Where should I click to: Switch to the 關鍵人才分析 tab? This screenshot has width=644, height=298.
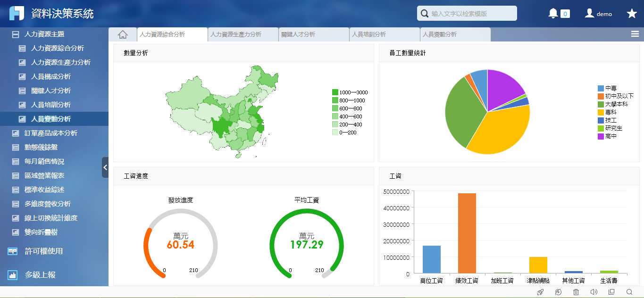click(x=298, y=34)
